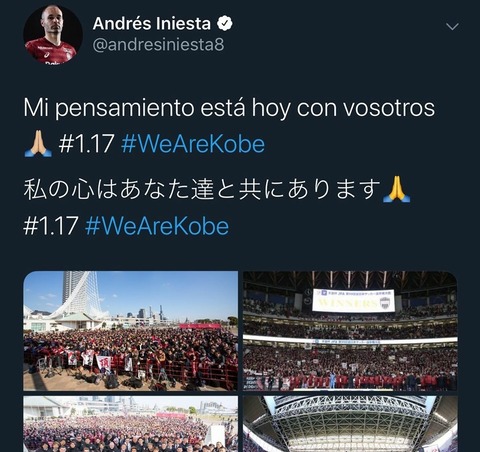480x452 pixels.
Task: Open the outdoor crowd photo with white tower
Action: (131, 331)
